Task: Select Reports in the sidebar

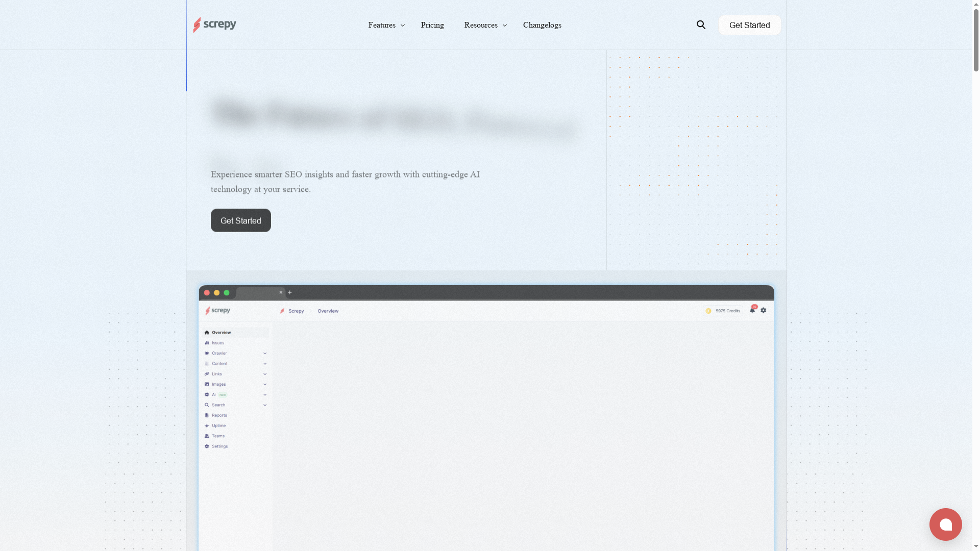Action: [219, 415]
